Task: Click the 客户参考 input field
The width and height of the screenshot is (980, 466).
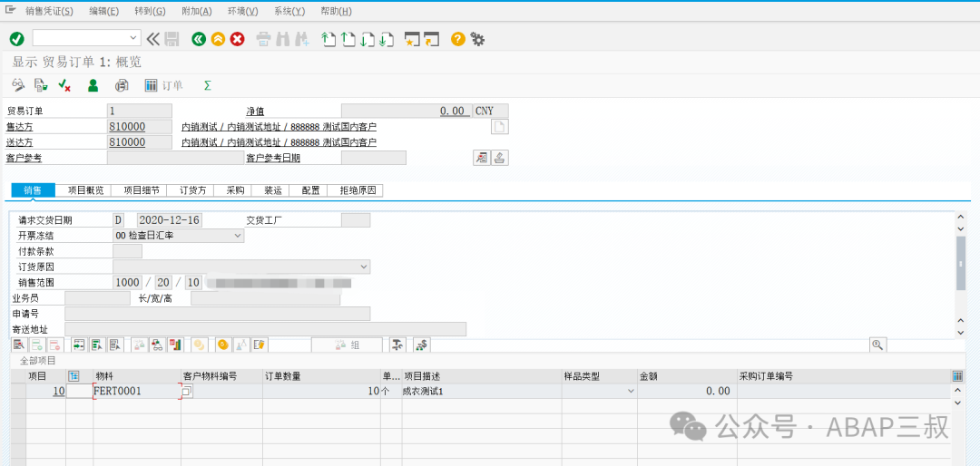Action: coord(176,158)
